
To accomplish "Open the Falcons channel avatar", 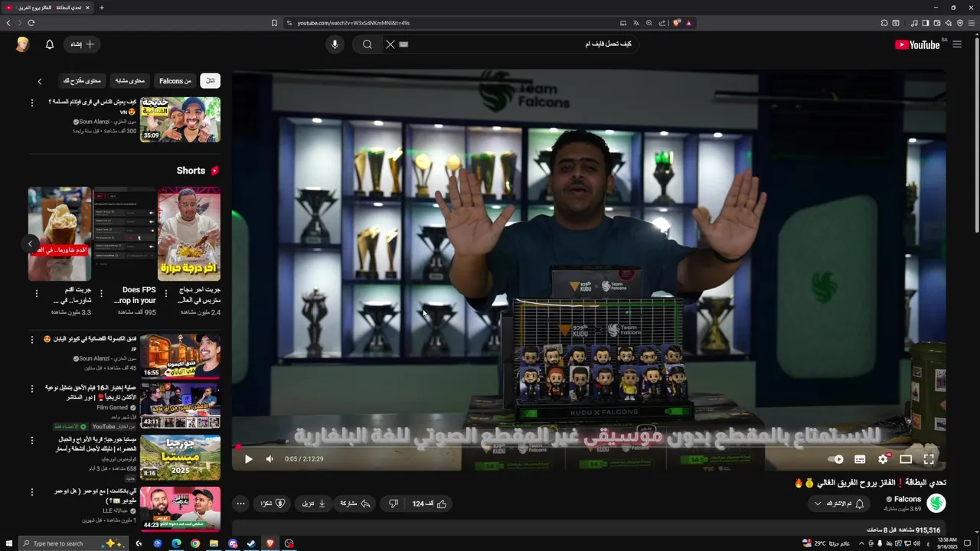I will coord(936,503).
